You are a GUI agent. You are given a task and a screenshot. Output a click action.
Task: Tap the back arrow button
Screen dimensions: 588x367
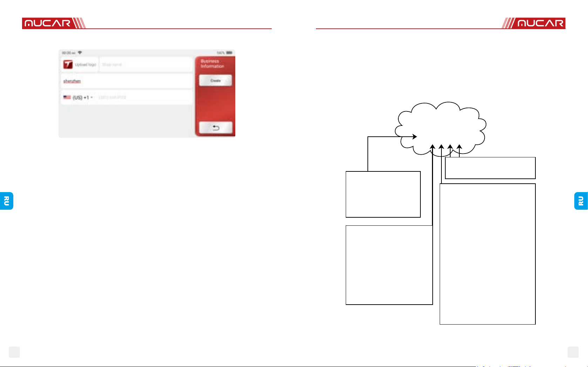(x=216, y=128)
